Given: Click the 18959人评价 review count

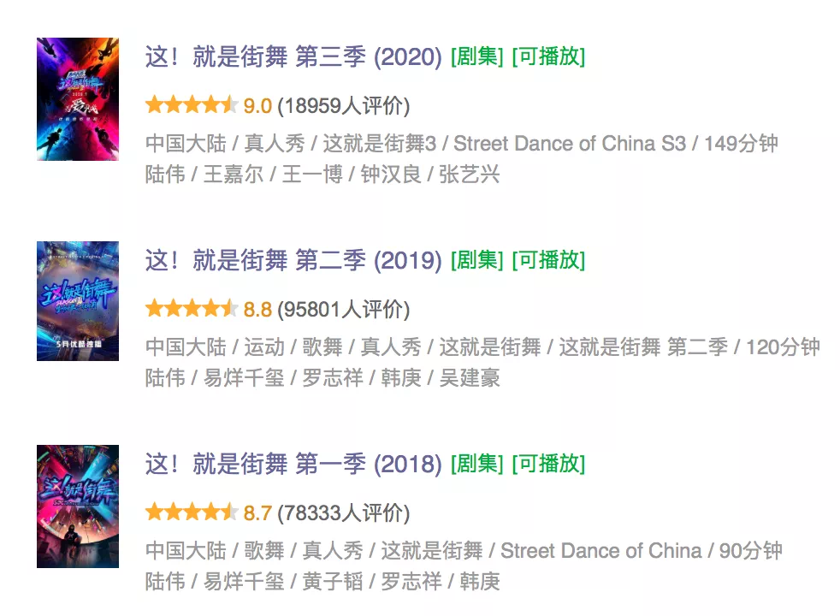Looking at the screenshot, I should click(343, 105).
